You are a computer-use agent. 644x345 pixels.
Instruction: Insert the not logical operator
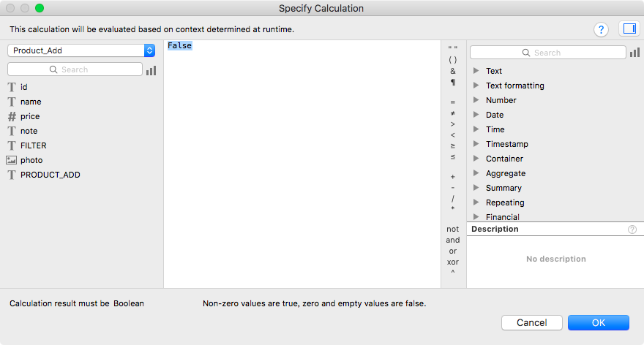point(452,230)
